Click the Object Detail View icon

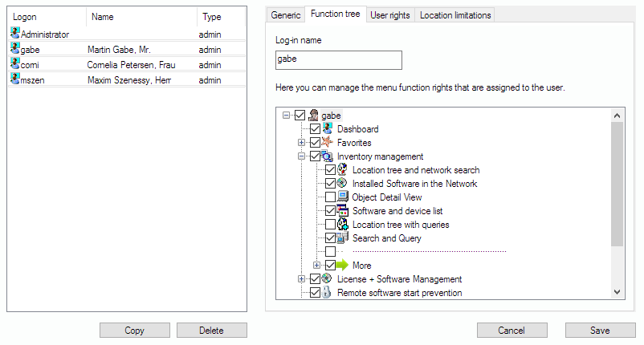point(342,197)
